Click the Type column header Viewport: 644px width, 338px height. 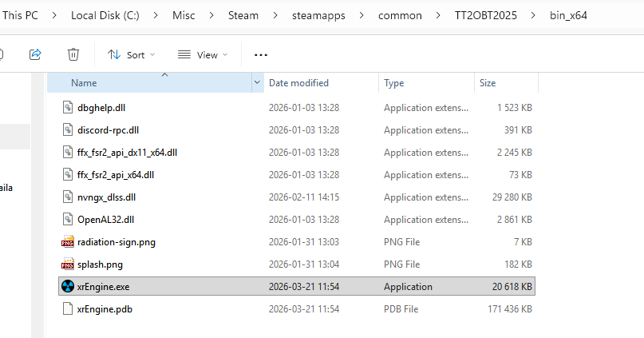coord(394,83)
